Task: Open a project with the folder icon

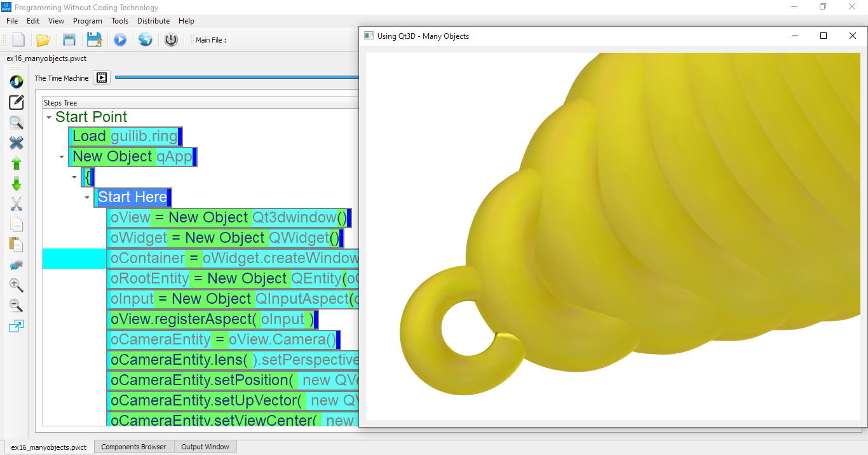Action: (43, 39)
